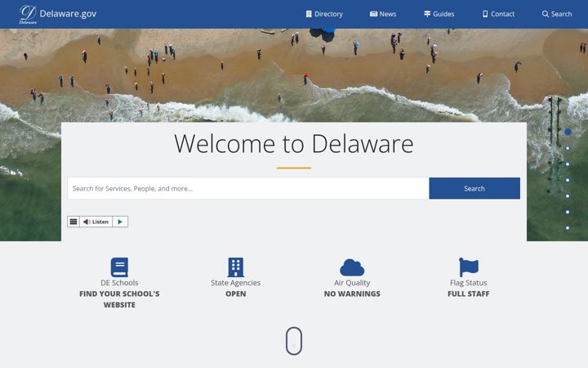Click the Directory building icon
The width and height of the screenshot is (588, 368).
[309, 14]
